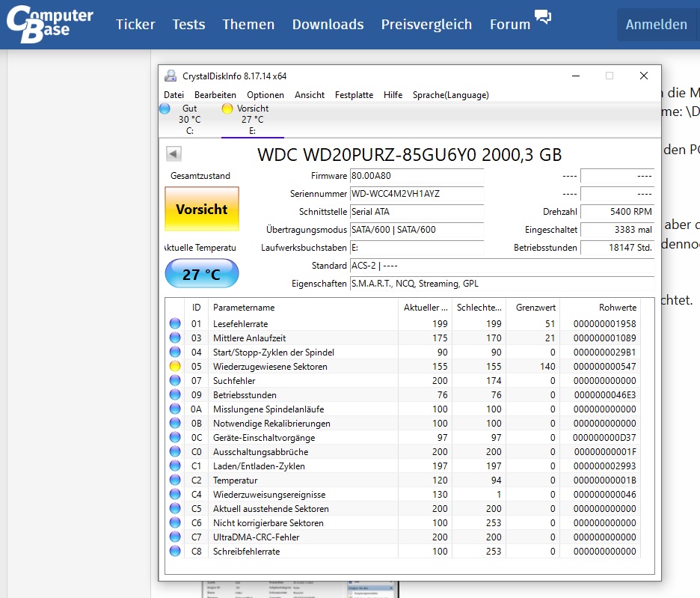Viewport: 700px width, 598px height.
Task: Click the blue dot beside Betriebsstunden attribute row
Action: [x=175, y=395]
